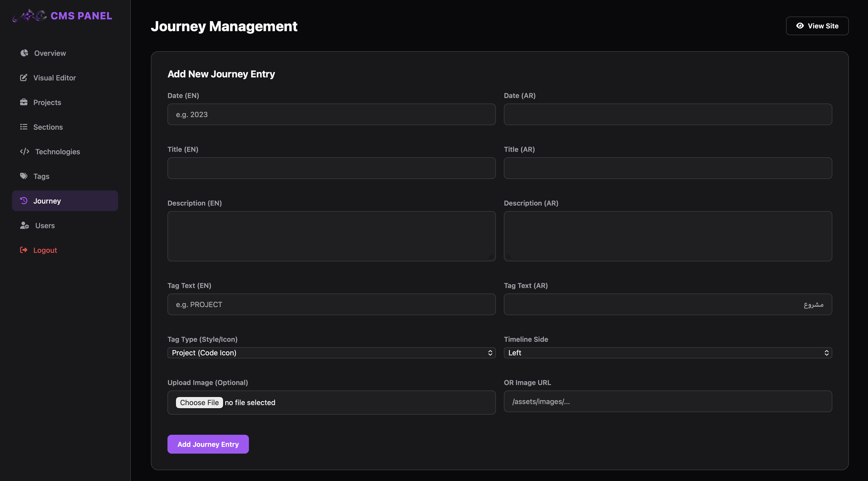Viewport: 868px width, 481px height.
Task: Click the Tags icon in sidebar
Action: 24,176
